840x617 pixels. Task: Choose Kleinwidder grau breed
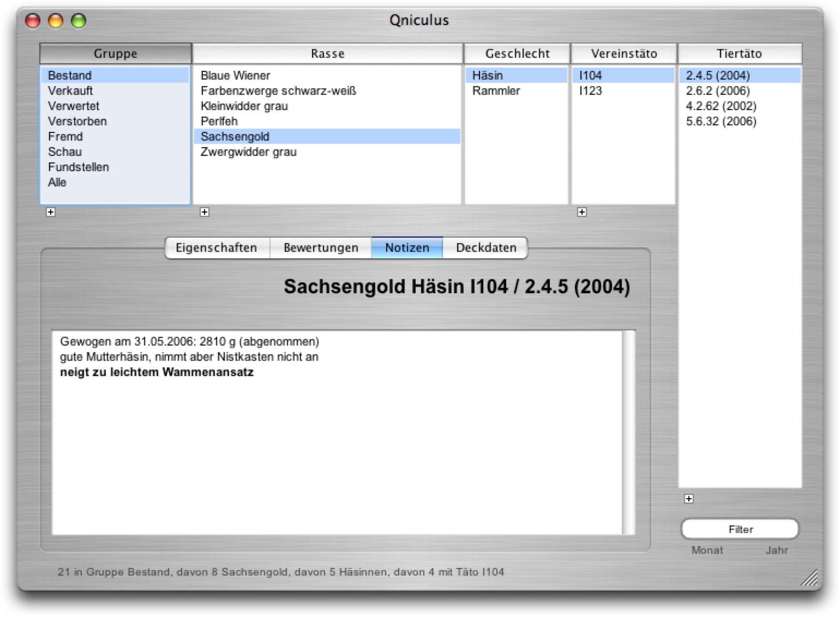coord(327,106)
